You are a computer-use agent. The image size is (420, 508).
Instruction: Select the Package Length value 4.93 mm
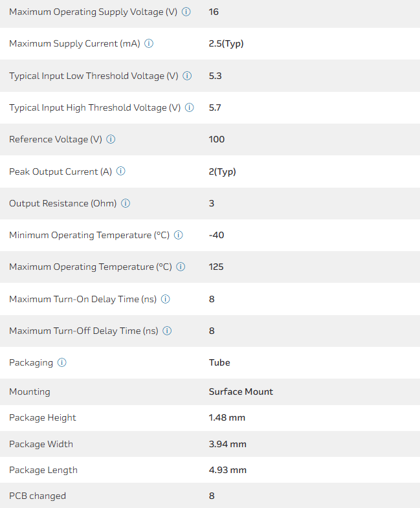[227, 470]
